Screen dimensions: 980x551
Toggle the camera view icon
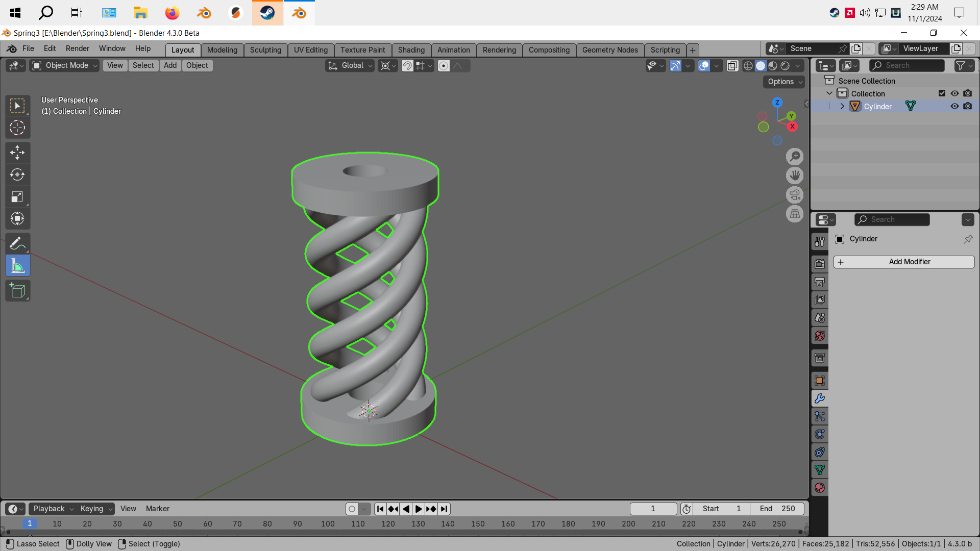795,195
